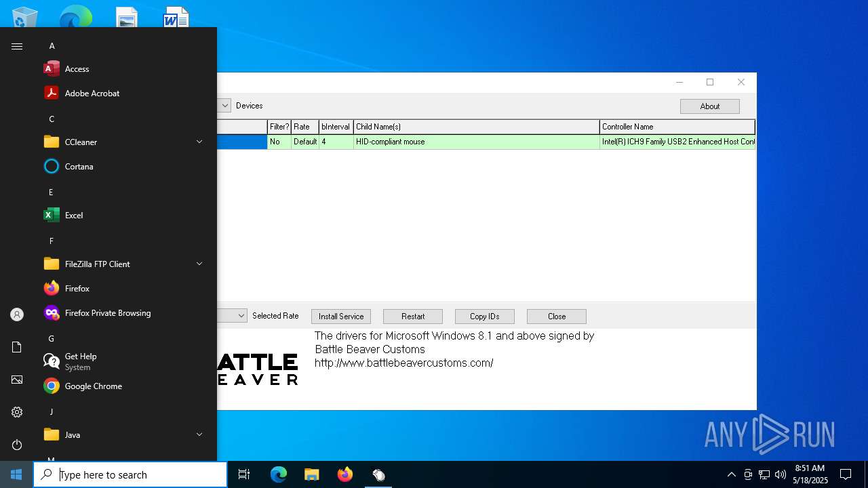
Task: Sort by the Controller Name column header
Action: [x=677, y=127]
